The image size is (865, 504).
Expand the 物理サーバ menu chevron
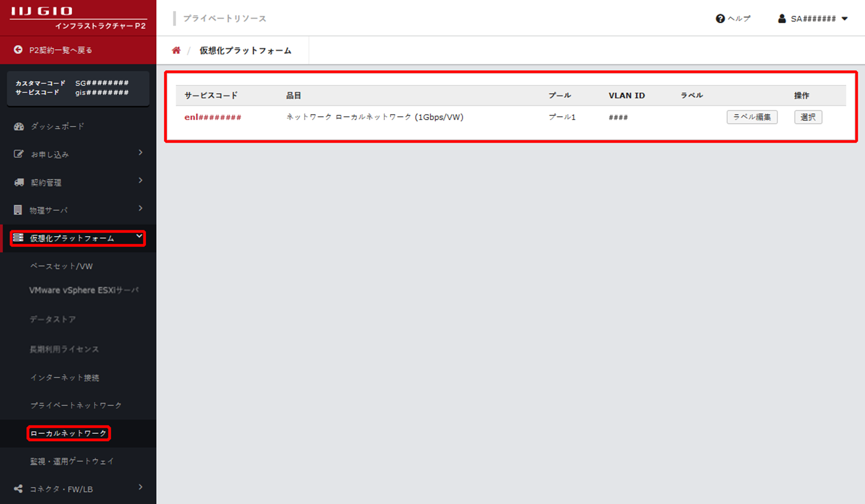pyautogui.click(x=140, y=208)
